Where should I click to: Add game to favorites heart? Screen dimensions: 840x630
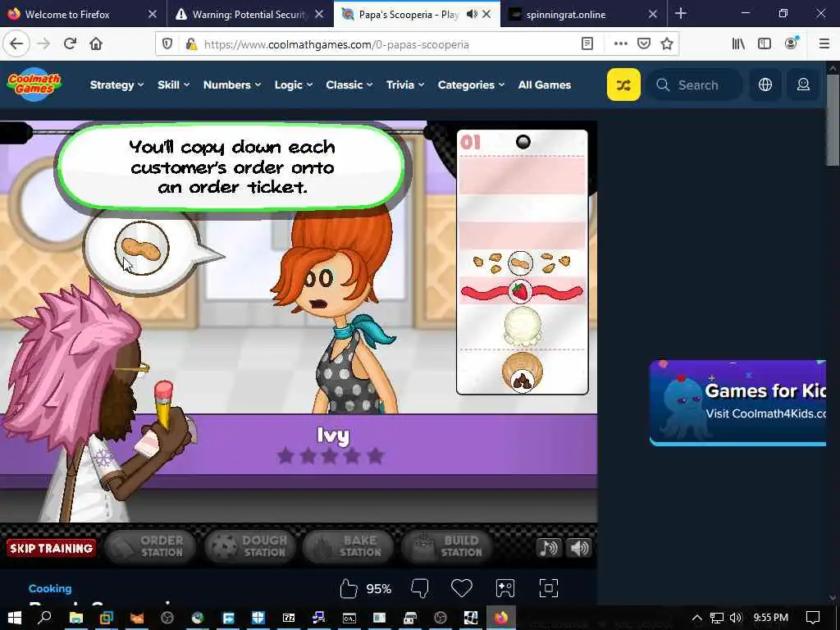461,588
